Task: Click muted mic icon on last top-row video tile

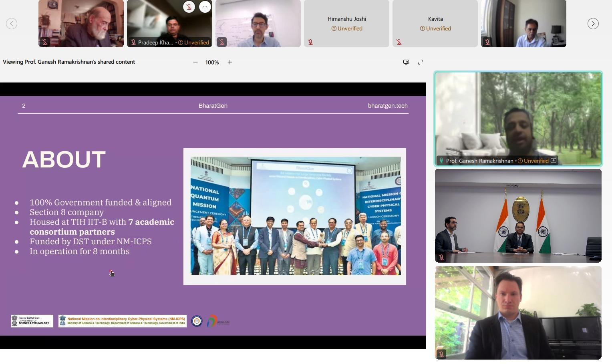Action: pyautogui.click(x=487, y=42)
